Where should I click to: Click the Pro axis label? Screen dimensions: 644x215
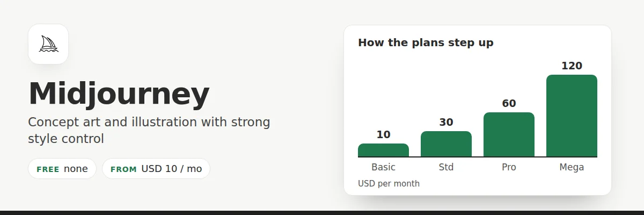point(509,167)
